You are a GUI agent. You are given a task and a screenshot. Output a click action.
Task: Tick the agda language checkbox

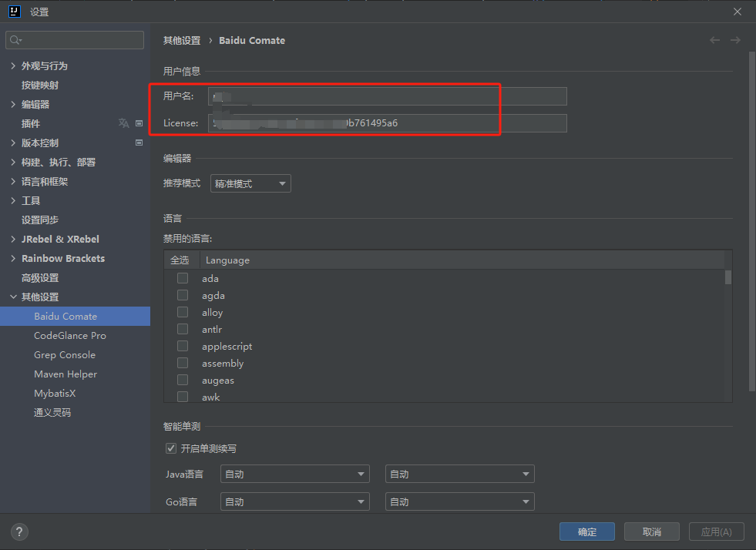point(183,295)
